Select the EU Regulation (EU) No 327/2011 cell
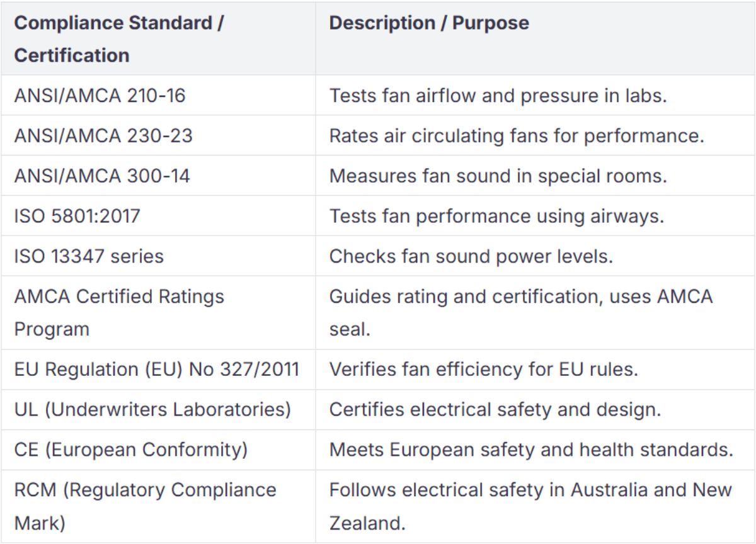Screen dimensions: 756x544 (157, 369)
